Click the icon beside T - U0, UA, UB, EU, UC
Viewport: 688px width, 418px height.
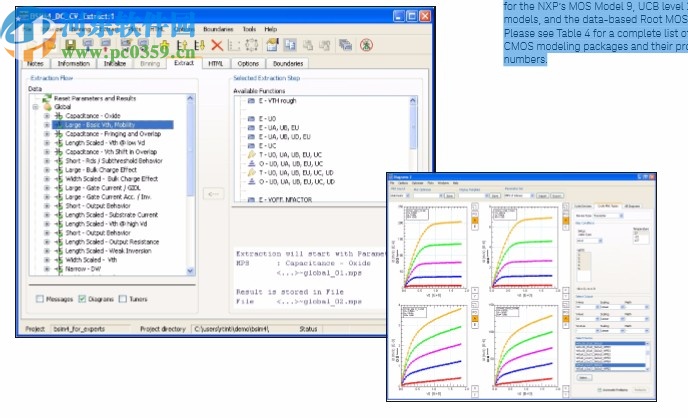tap(251, 154)
